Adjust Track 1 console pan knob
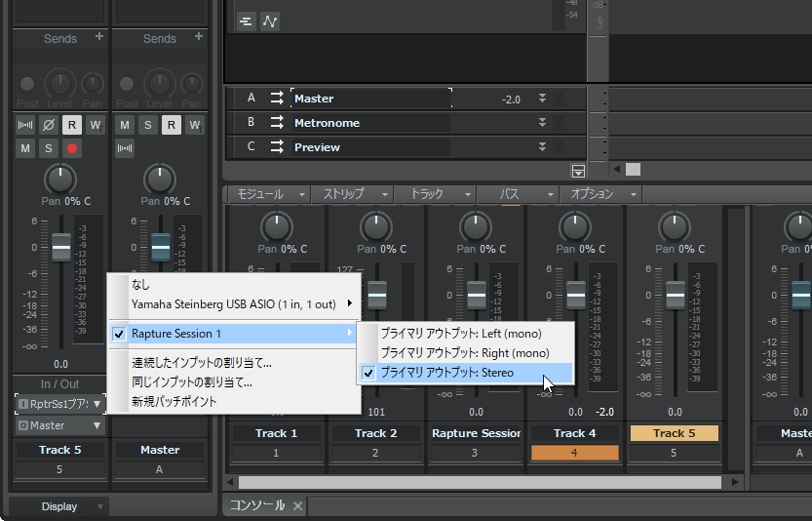Image resolution: width=812 pixels, height=521 pixels. tap(277, 227)
